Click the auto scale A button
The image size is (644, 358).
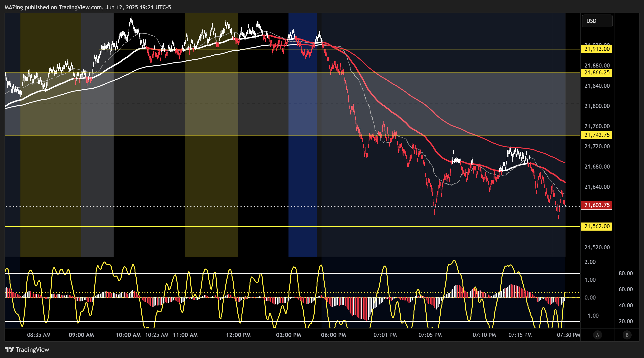coord(597,335)
